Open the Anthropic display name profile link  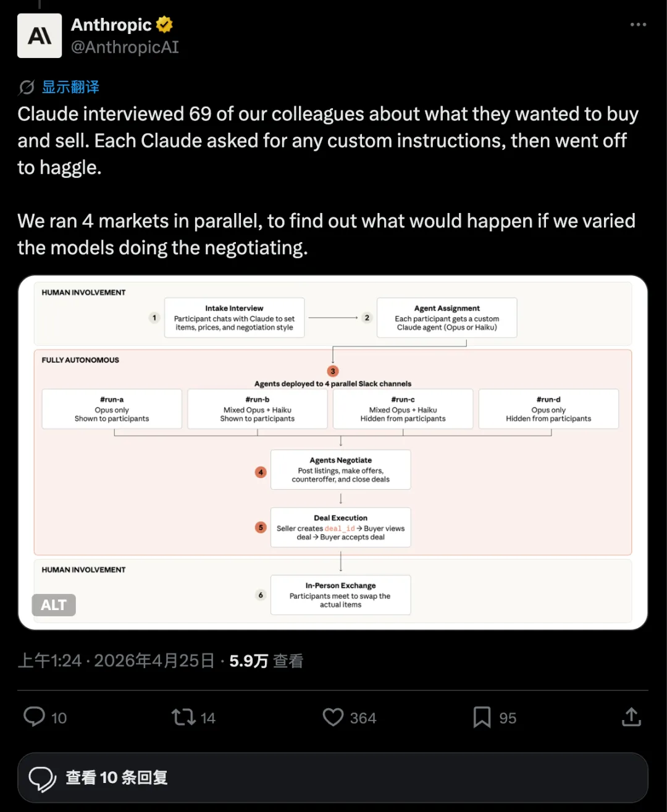click(111, 25)
